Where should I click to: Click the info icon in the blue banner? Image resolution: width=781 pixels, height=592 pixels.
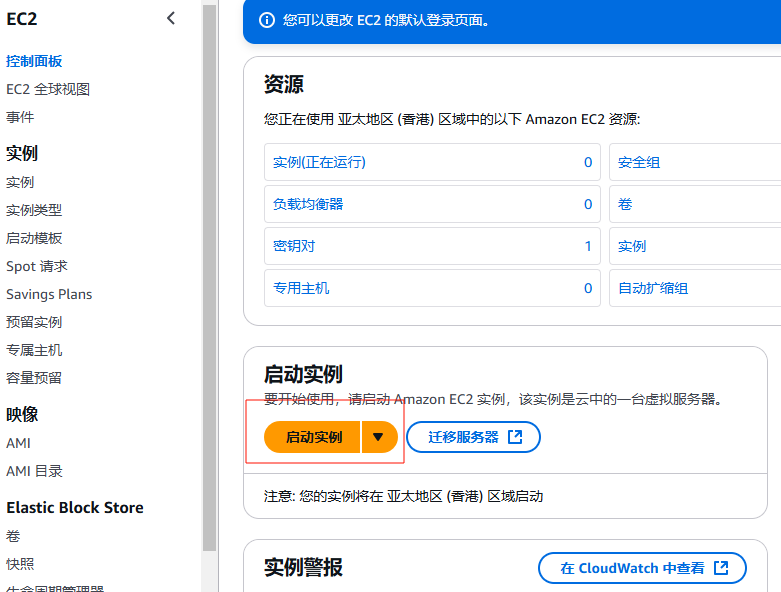coord(266,20)
